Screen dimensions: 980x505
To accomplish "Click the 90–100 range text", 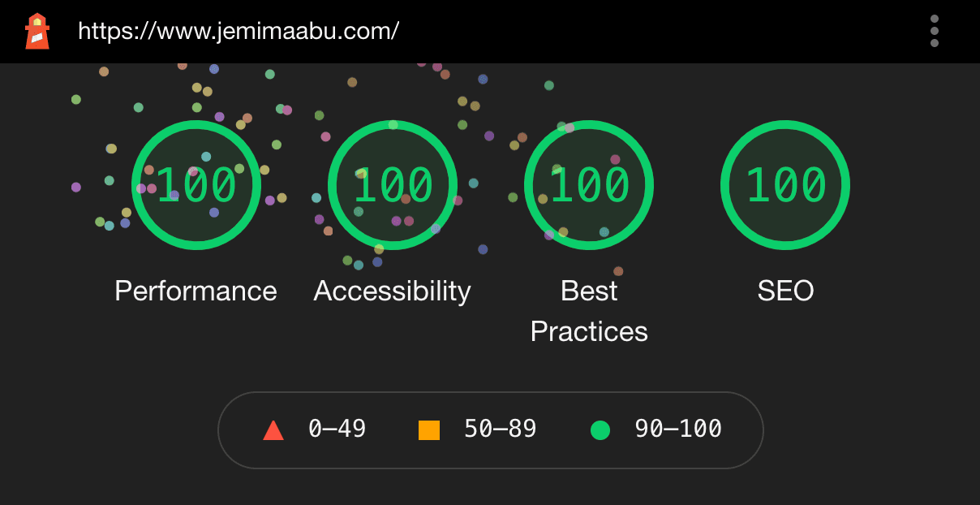I will (677, 429).
